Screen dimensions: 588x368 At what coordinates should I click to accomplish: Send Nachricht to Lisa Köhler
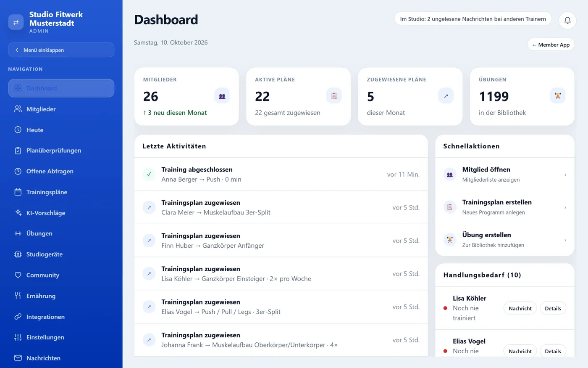pos(520,308)
